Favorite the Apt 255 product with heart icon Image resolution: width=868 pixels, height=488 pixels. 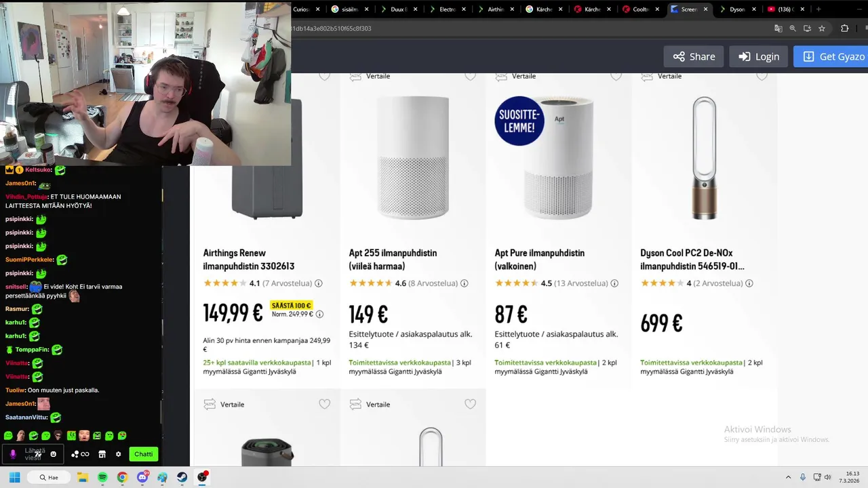point(470,76)
